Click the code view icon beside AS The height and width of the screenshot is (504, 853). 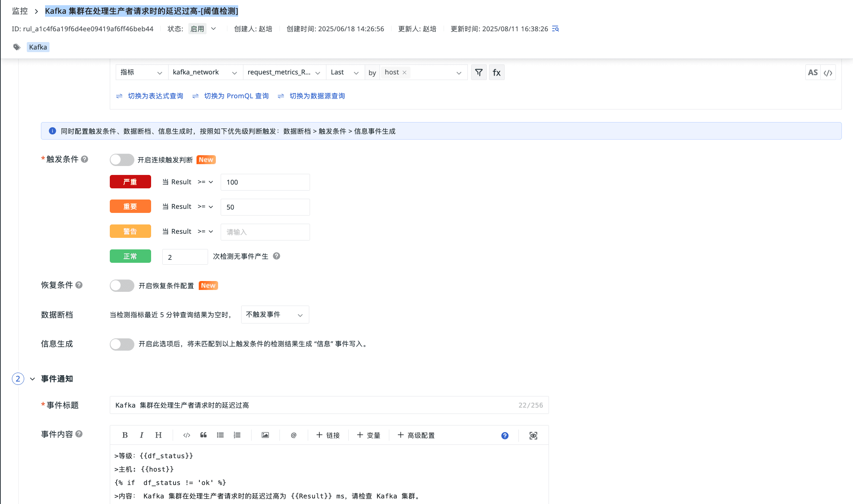[x=828, y=73]
